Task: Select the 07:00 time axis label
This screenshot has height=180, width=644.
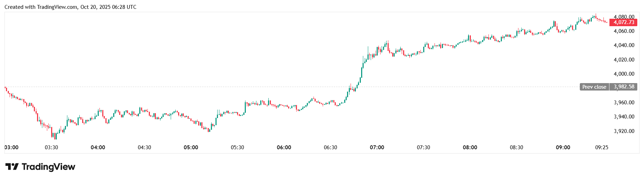Action: 377,147
